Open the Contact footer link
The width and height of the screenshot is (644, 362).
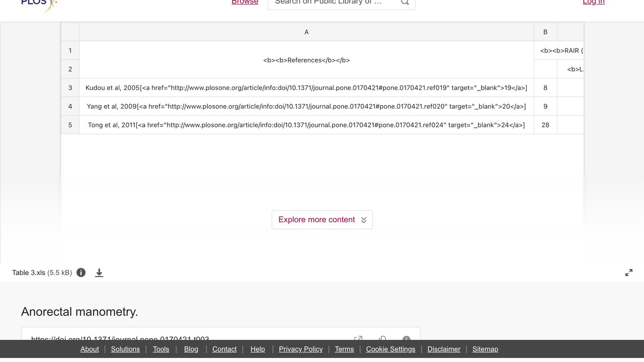pos(224,349)
